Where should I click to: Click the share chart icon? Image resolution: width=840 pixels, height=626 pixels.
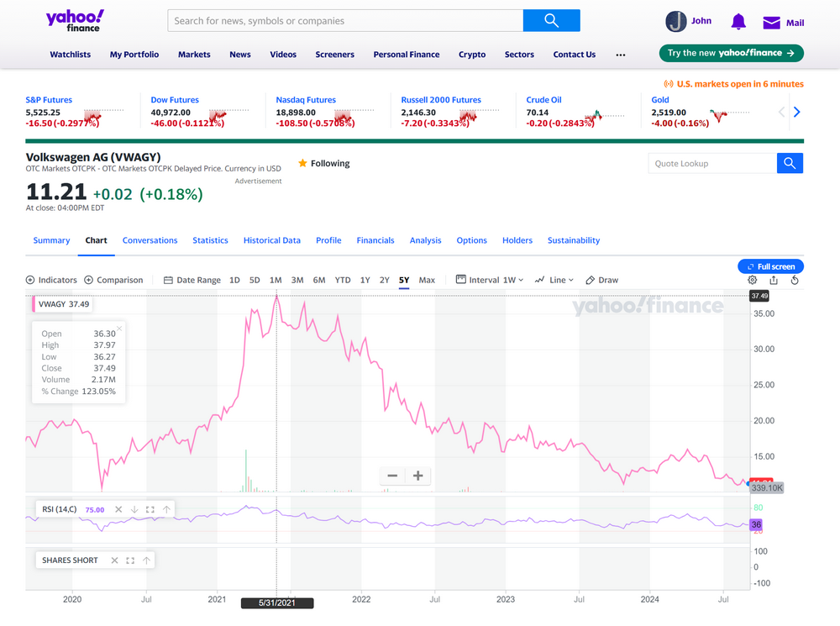coord(774,281)
